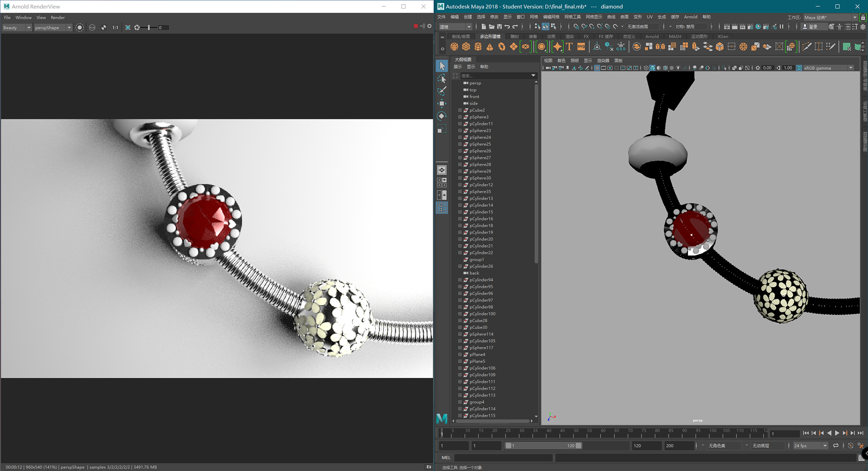Viewport: 868px width, 471px height.
Task: Toggle the workspace lock icon
Action: 863,17
